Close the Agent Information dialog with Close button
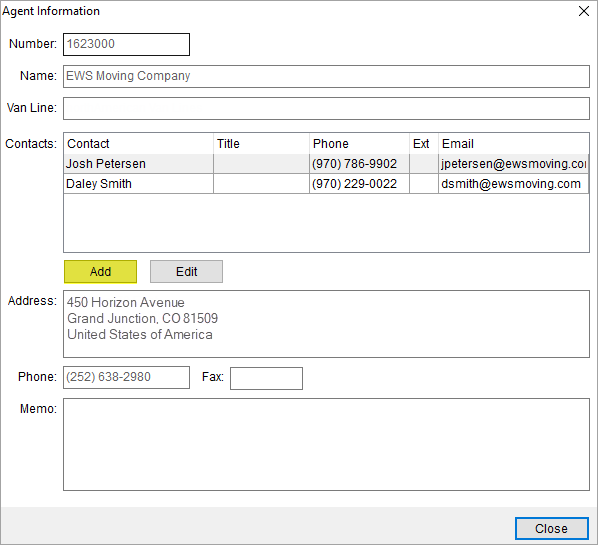 pos(551,528)
